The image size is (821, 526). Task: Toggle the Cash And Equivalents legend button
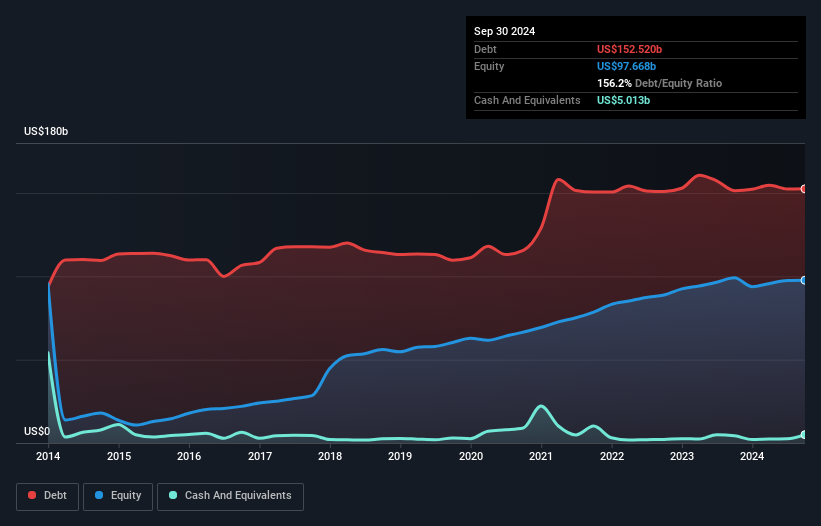point(230,496)
